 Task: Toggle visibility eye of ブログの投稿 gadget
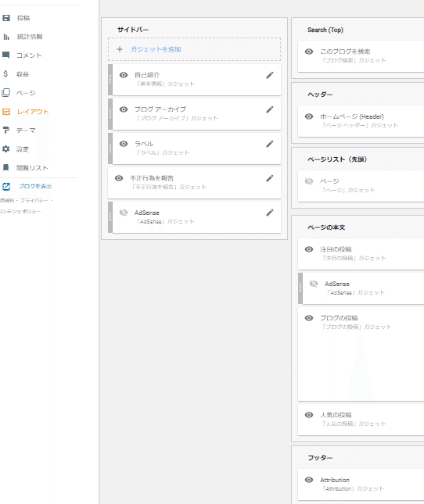(x=309, y=318)
